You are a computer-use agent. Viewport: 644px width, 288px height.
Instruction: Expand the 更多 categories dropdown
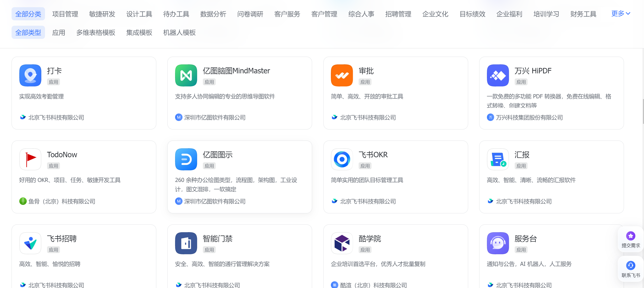point(621,14)
